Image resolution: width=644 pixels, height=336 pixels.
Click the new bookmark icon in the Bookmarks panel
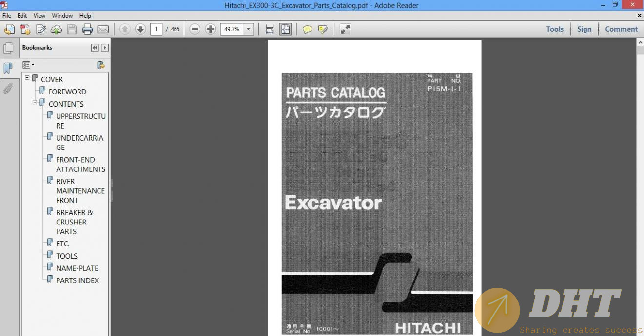point(100,65)
